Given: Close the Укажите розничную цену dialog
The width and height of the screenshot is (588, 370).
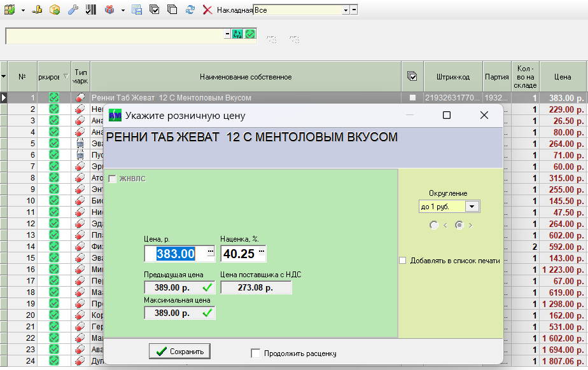Looking at the screenshot, I should coord(484,115).
